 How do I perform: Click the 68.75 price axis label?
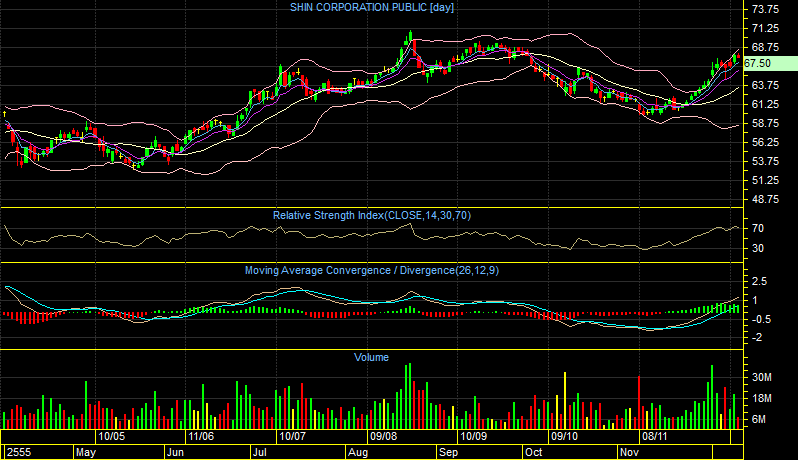pyautogui.click(x=765, y=47)
